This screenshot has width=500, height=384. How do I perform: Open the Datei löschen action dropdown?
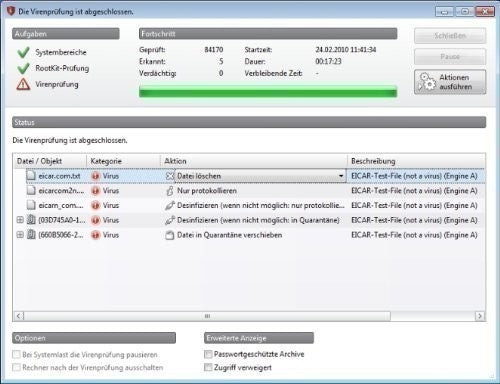pyautogui.click(x=341, y=176)
